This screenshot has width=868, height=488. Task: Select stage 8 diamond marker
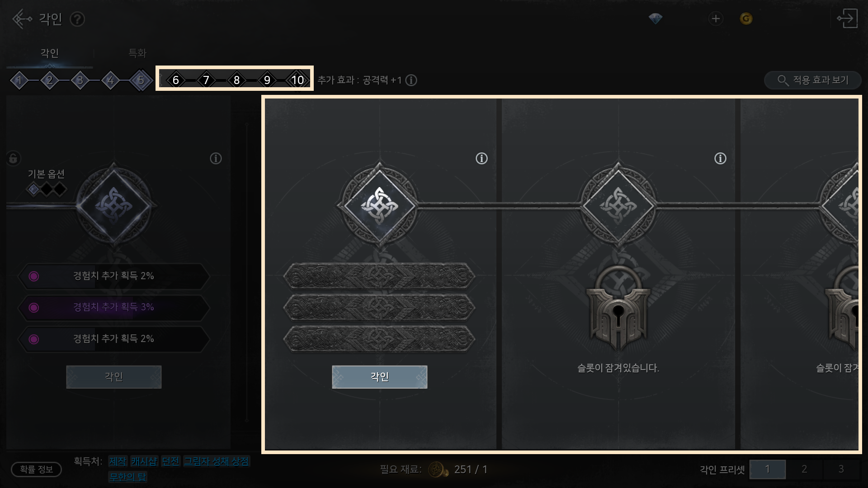tap(236, 80)
